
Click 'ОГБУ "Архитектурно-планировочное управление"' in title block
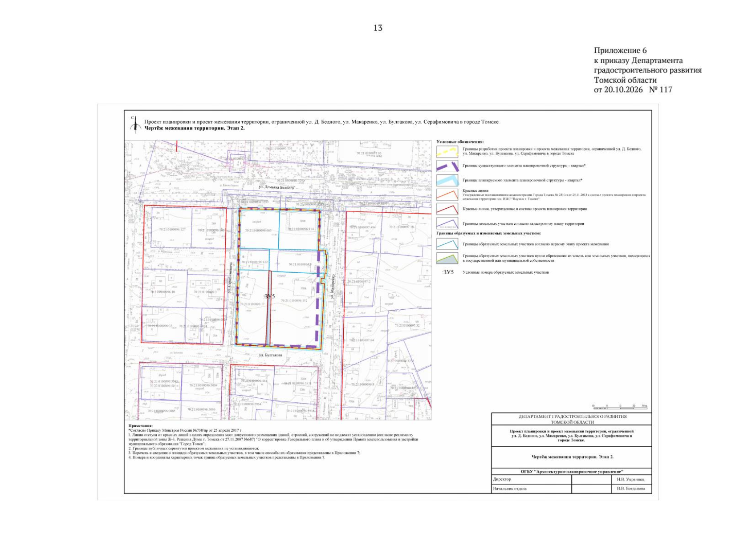572,471
